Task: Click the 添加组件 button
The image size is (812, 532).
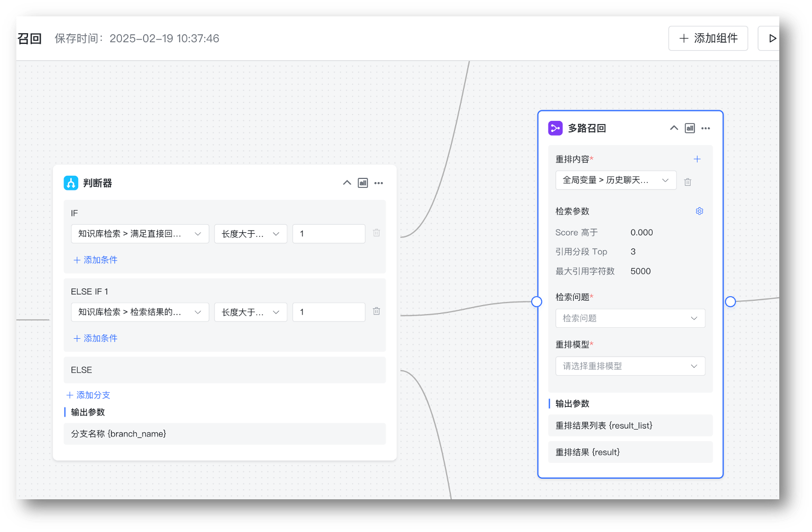Action: (x=708, y=38)
